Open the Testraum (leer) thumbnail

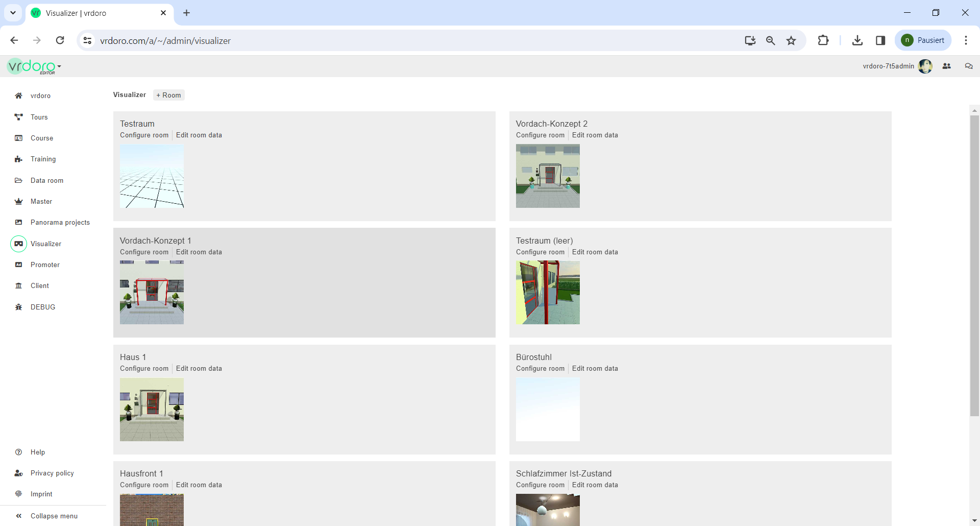[x=548, y=293]
